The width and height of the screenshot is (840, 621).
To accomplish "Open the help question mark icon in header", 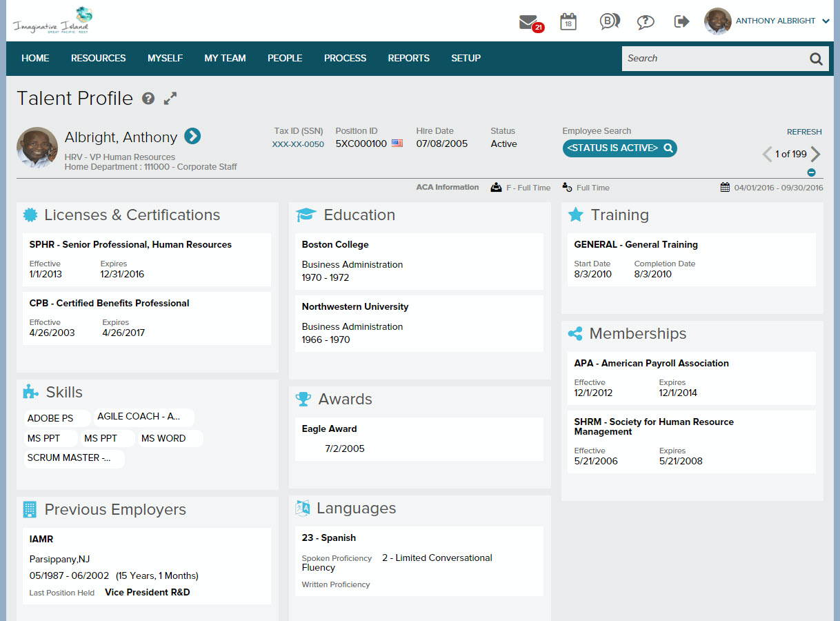I will (646, 21).
